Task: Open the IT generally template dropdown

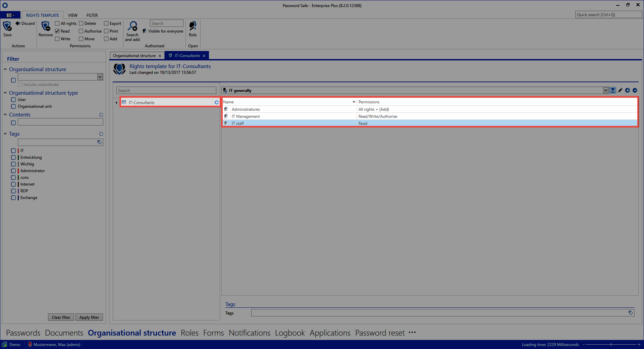Action: [x=606, y=90]
